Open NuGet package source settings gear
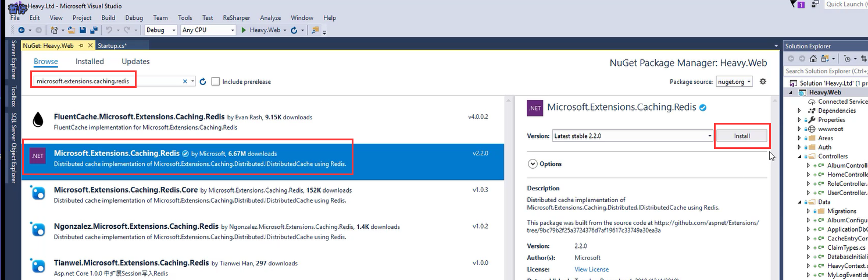Image resolution: width=868 pixels, height=280 pixels. pos(763,81)
